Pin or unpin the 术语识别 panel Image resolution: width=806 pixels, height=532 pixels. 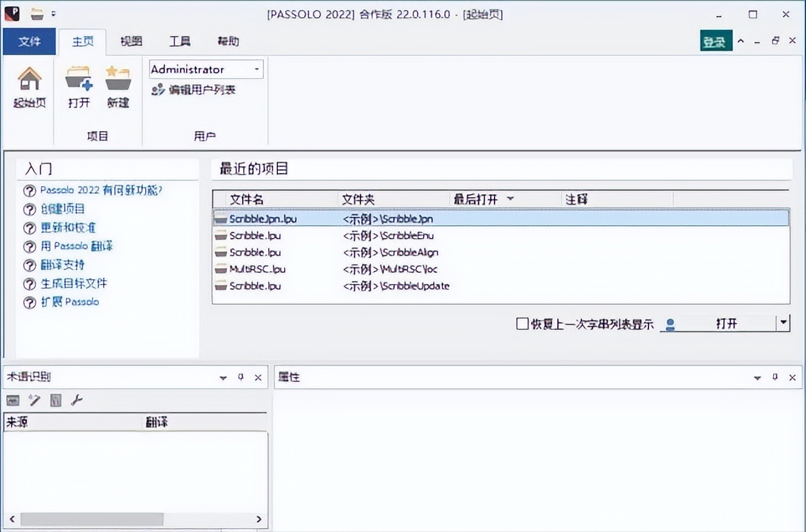tap(241, 378)
